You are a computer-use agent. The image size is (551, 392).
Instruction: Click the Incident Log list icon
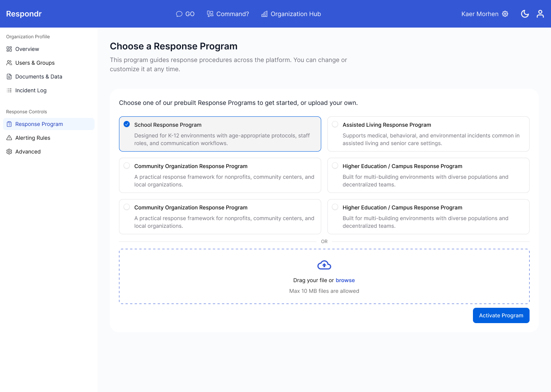point(9,90)
